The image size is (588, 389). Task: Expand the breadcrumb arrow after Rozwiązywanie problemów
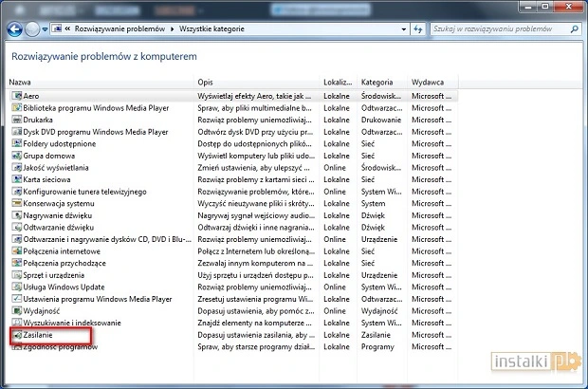(x=172, y=29)
